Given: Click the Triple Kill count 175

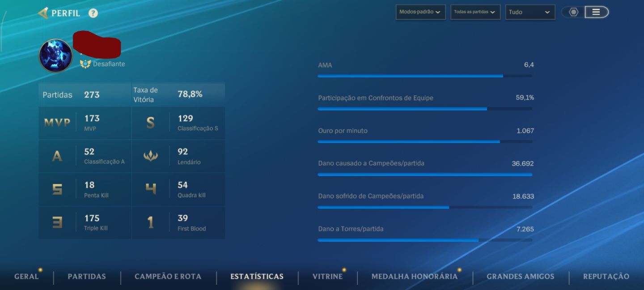Looking at the screenshot, I should coord(92,218).
